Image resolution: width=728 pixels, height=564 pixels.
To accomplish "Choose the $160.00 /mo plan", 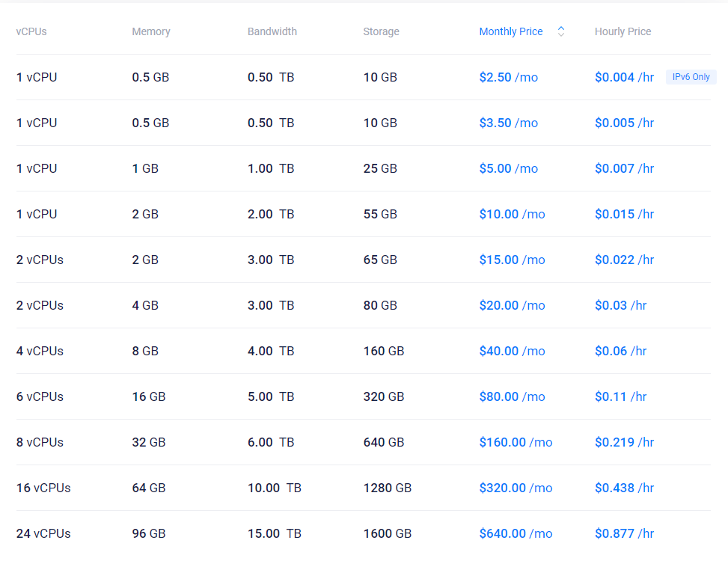I will click(516, 442).
